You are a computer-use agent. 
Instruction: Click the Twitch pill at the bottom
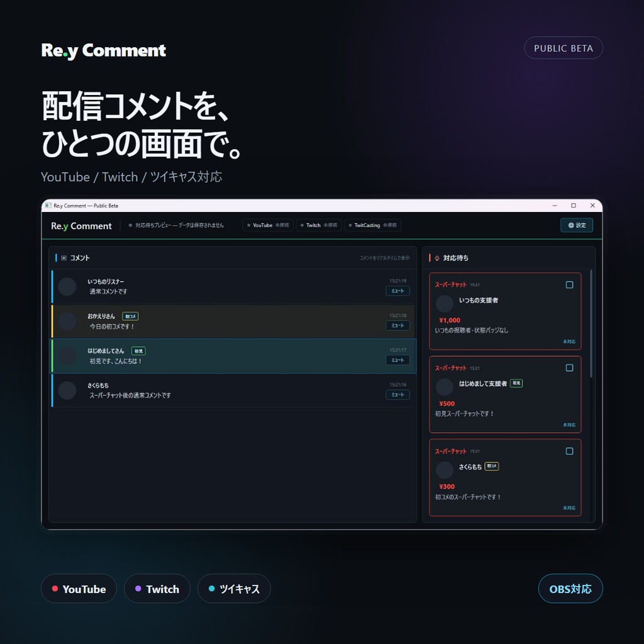[x=157, y=589]
